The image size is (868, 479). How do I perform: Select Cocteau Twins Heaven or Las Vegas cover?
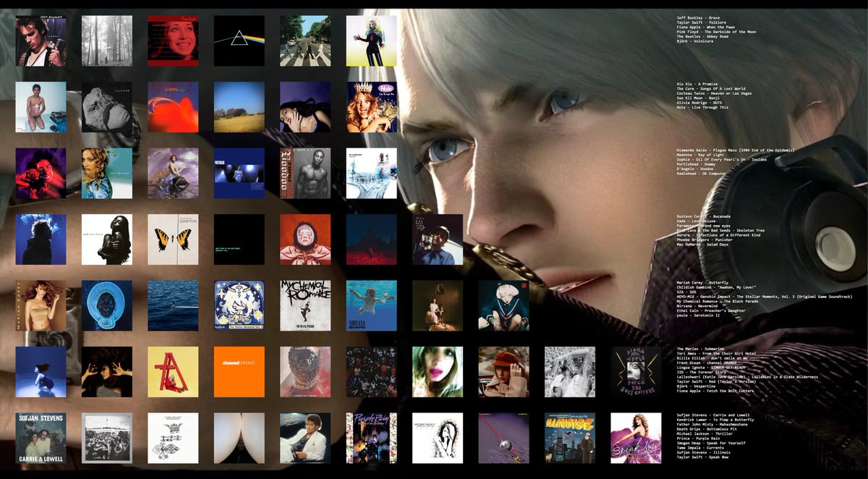(173, 107)
